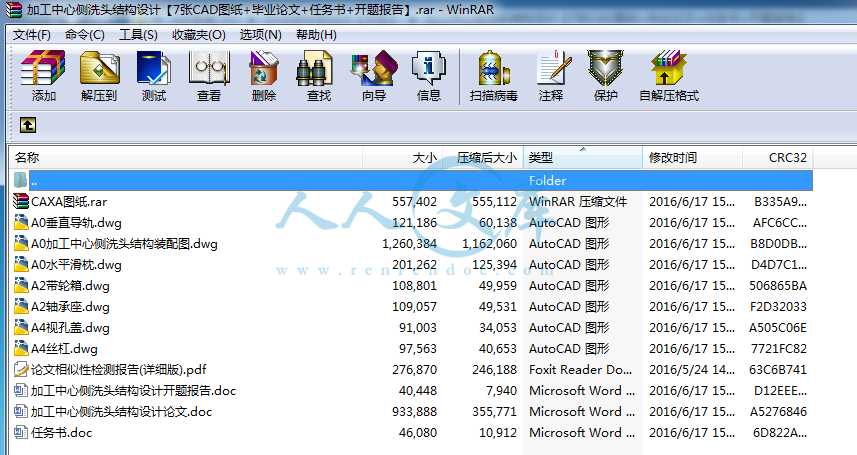Image resolution: width=857 pixels, height=455 pixels.
Task: Select 加工中心侧洗头结构设计开题报告.doc file name
Action: pyautogui.click(x=133, y=390)
